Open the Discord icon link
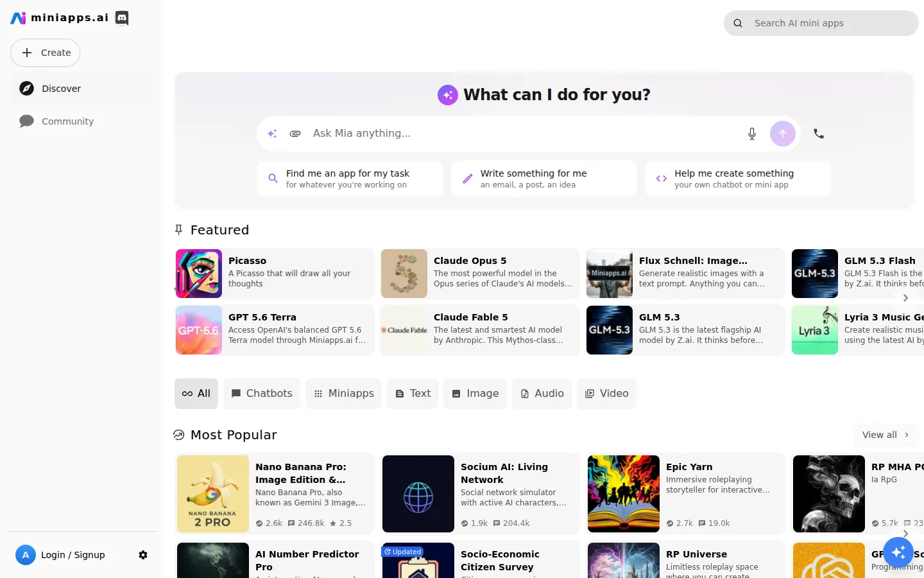Screen dimensions: 924x578 click(122, 18)
